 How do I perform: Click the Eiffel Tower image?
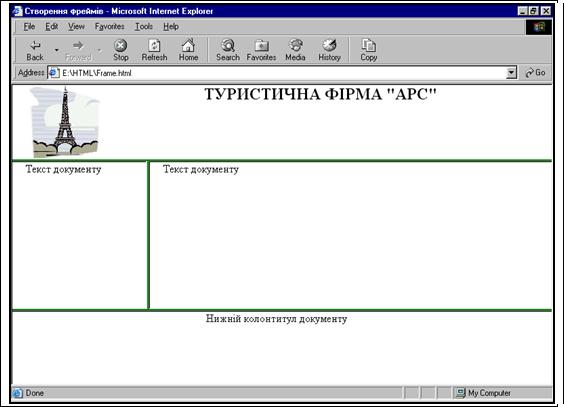[x=65, y=122]
